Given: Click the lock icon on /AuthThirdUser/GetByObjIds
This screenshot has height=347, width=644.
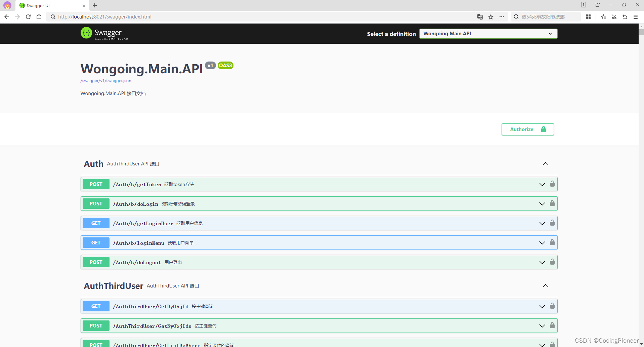Looking at the screenshot, I should tap(552, 325).
